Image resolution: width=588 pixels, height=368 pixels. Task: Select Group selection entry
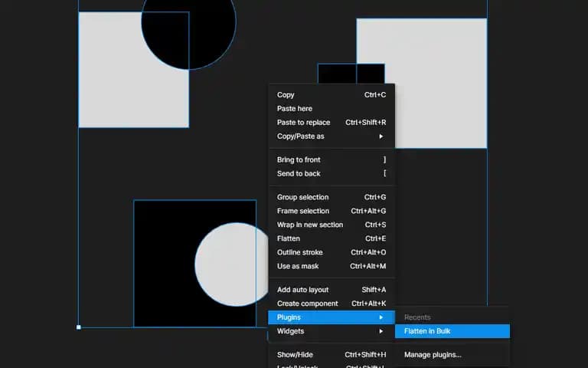[x=332, y=197]
